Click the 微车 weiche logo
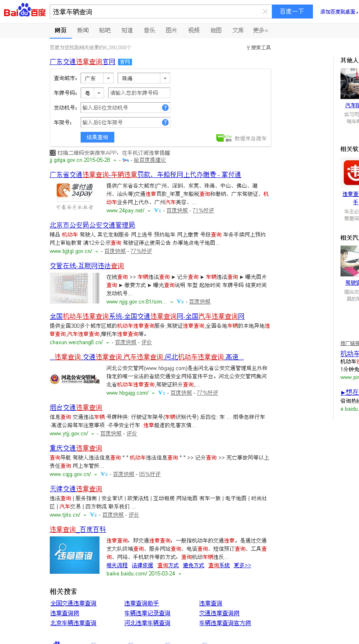359x644 pixels. pyautogui.click(x=224, y=138)
